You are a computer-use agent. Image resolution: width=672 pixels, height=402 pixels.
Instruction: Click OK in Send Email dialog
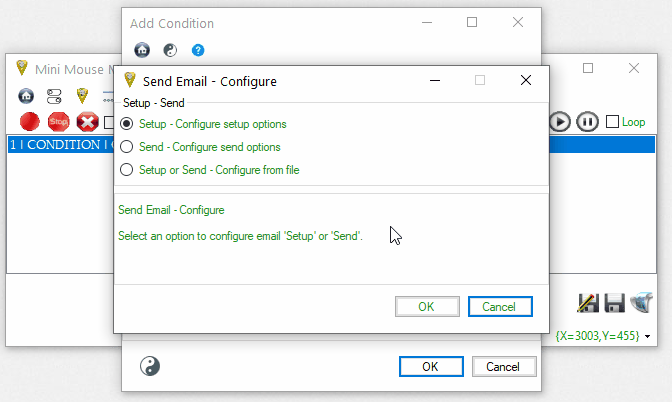point(426,306)
